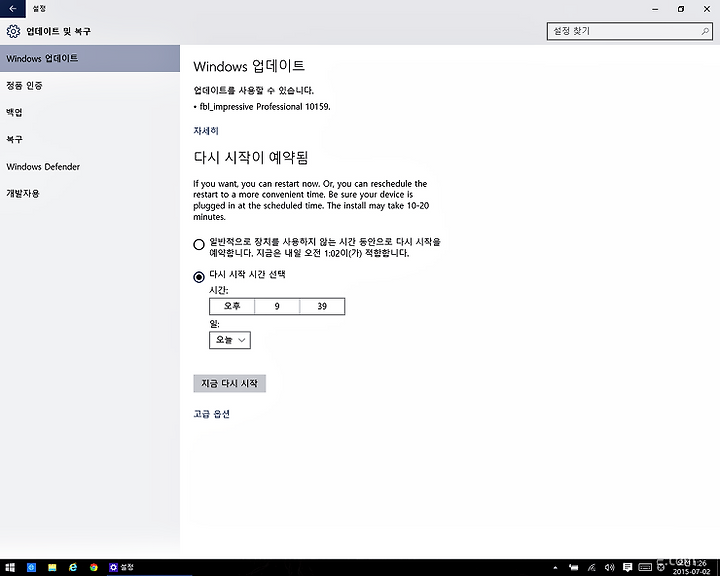Click the settings gear icon beside 업데이트 및 복구
The width and height of the screenshot is (720, 576).
(x=13, y=31)
